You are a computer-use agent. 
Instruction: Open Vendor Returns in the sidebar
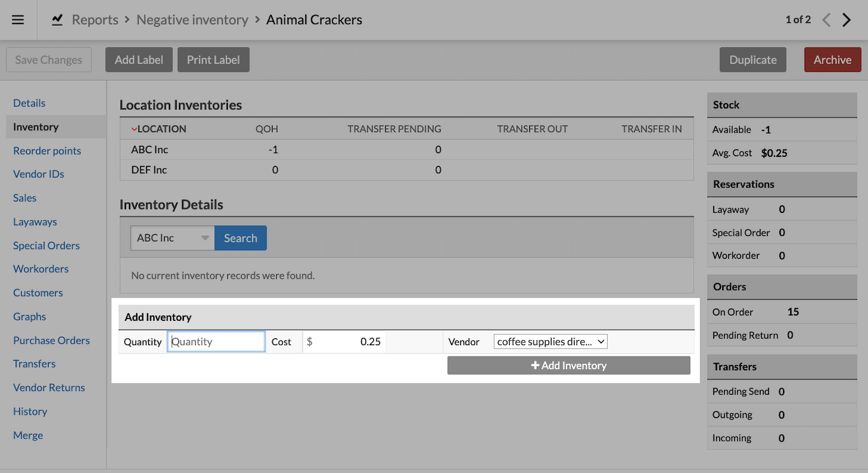point(49,387)
